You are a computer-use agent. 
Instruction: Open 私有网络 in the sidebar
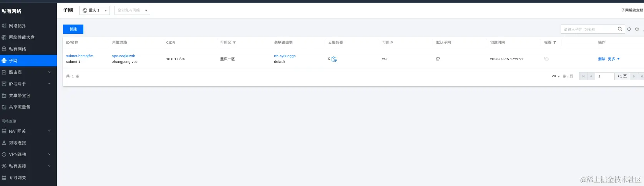coord(28,49)
